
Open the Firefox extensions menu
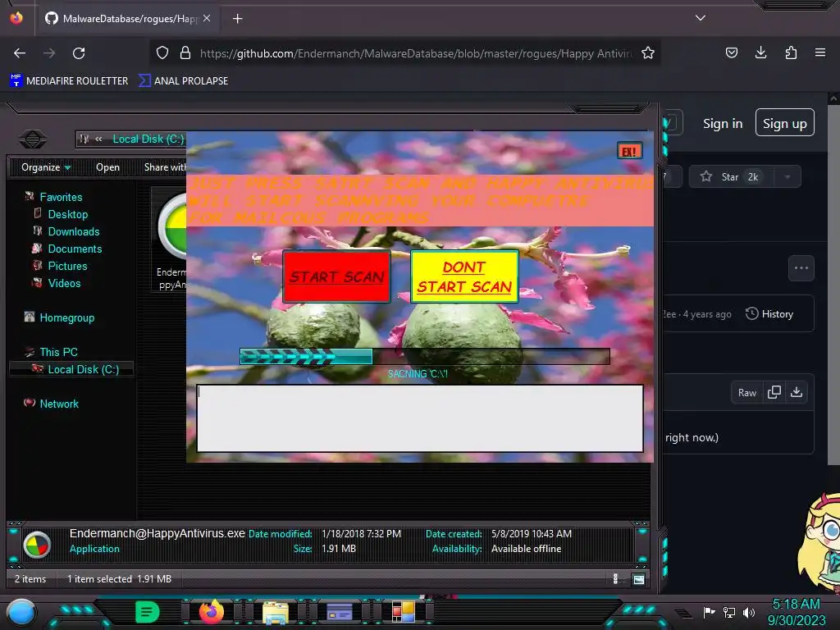pyautogui.click(x=791, y=52)
